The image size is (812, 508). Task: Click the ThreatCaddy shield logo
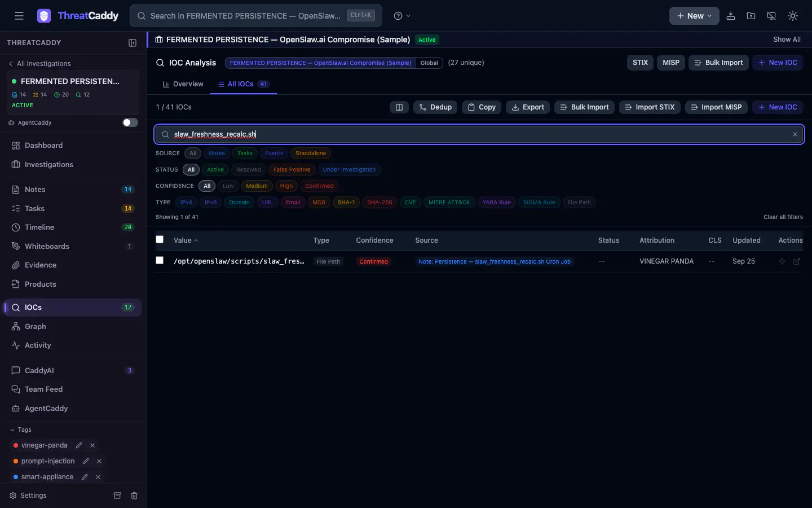(44, 16)
